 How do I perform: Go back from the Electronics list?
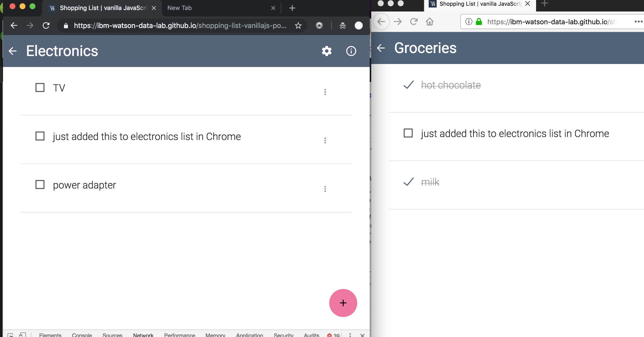pyautogui.click(x=12, y=51)
